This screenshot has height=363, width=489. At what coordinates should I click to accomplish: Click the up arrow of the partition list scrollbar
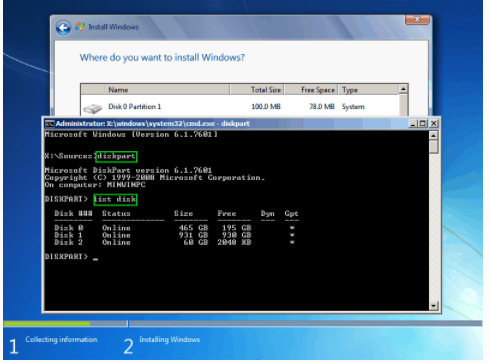(x=403, y=89)
